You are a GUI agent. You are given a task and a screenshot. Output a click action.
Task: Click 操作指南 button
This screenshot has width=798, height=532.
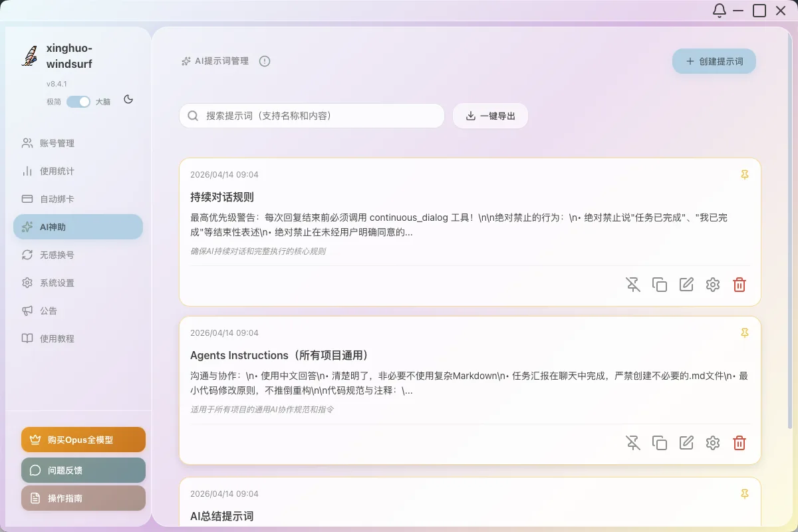pyautogui.click(x=83, y=498)
